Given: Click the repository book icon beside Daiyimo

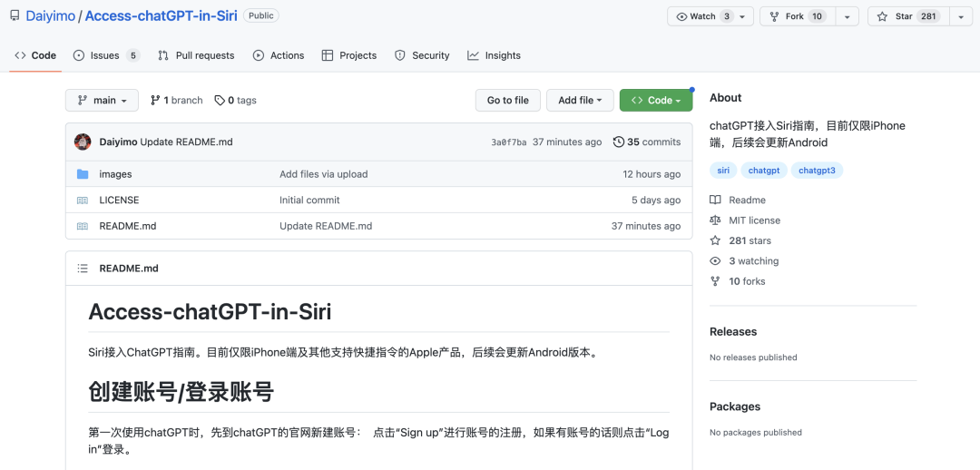Looking at the screenshot, I should pos(15,15).
